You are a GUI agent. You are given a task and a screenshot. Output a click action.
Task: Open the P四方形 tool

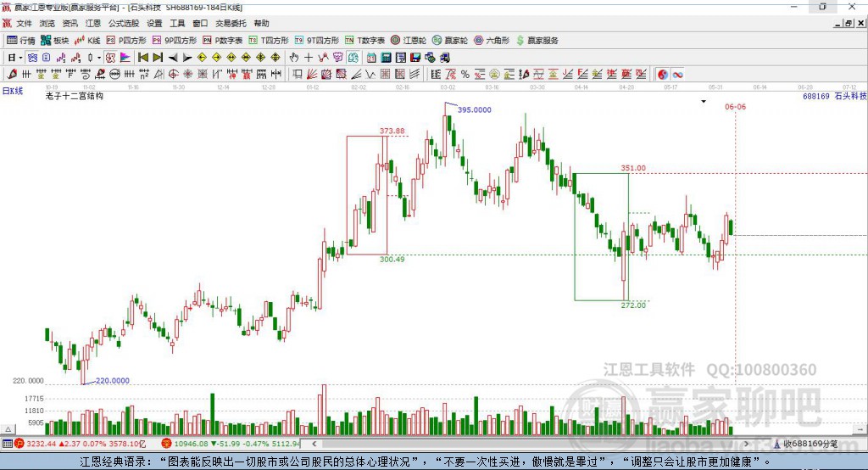(126, 41)
